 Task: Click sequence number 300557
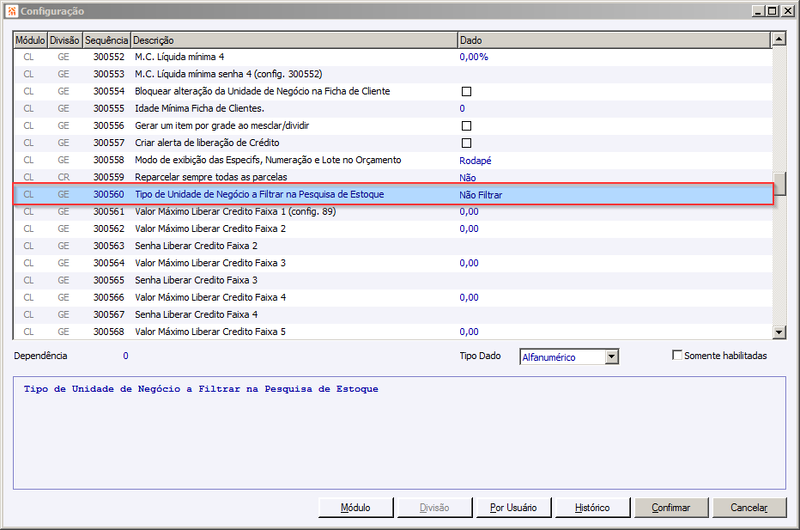(109, 143)
